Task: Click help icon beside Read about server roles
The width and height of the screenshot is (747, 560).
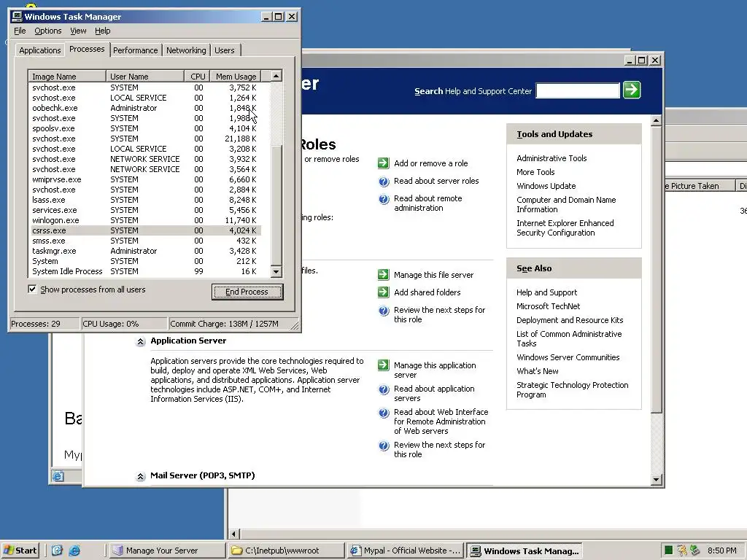Action: pyautogui.click(x=384, y=181)
